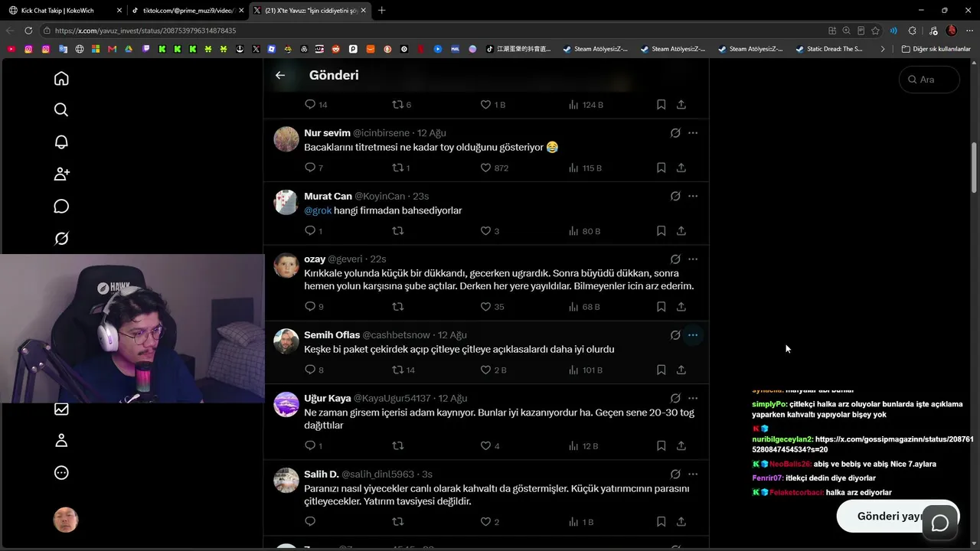Close the X'te Yavuz browser tab
Screen dimensions: 980x551
point(363,11)
